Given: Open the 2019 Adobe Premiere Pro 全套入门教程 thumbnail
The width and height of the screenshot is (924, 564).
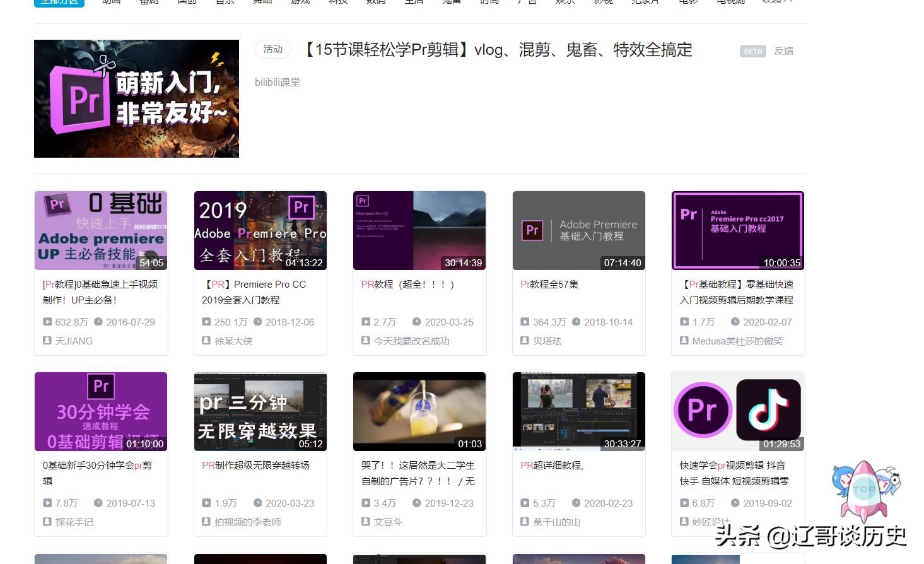Looking at the screenshot, I should 260,231.
